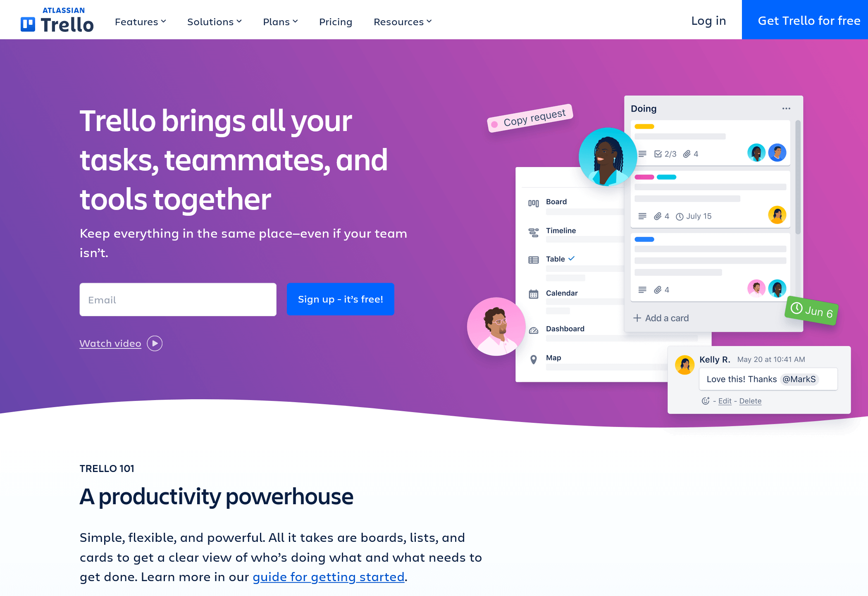Select the Calendar view icon
868x596 pixels.
533,293
